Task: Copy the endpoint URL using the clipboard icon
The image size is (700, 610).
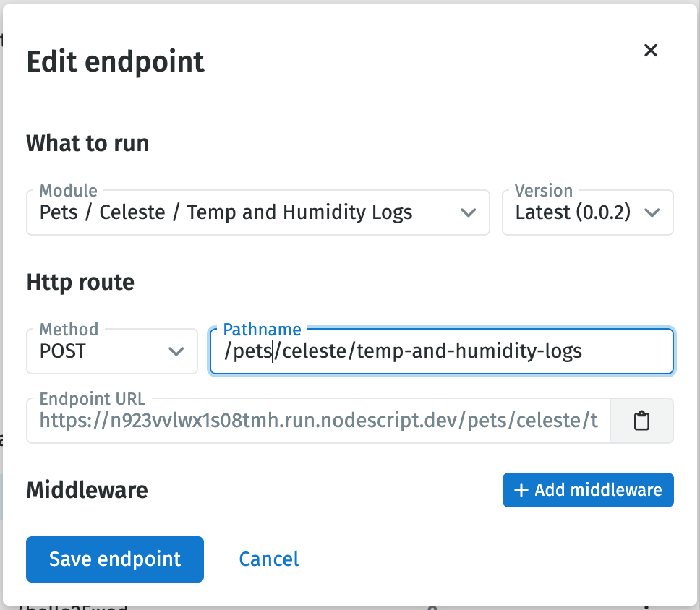Action: [641, 421]
